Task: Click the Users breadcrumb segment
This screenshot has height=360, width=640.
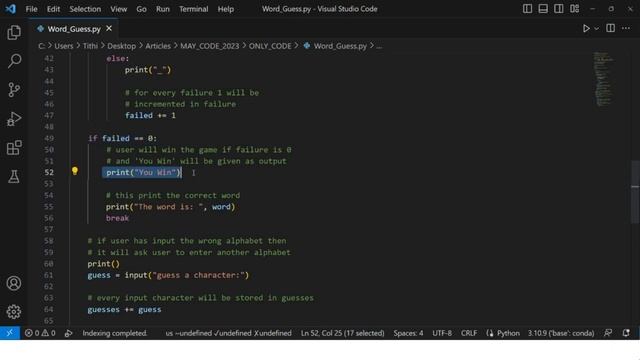Action: pyautogui.click(x=64, y=46)
